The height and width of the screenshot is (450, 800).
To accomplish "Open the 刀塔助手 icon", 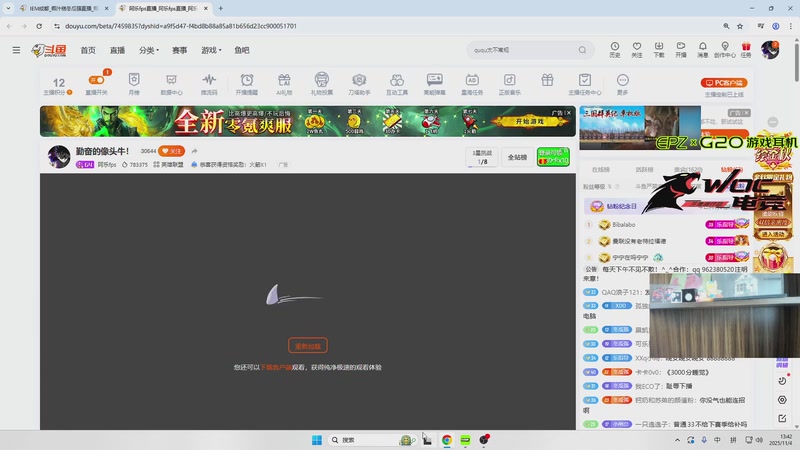I will (359, 84).
